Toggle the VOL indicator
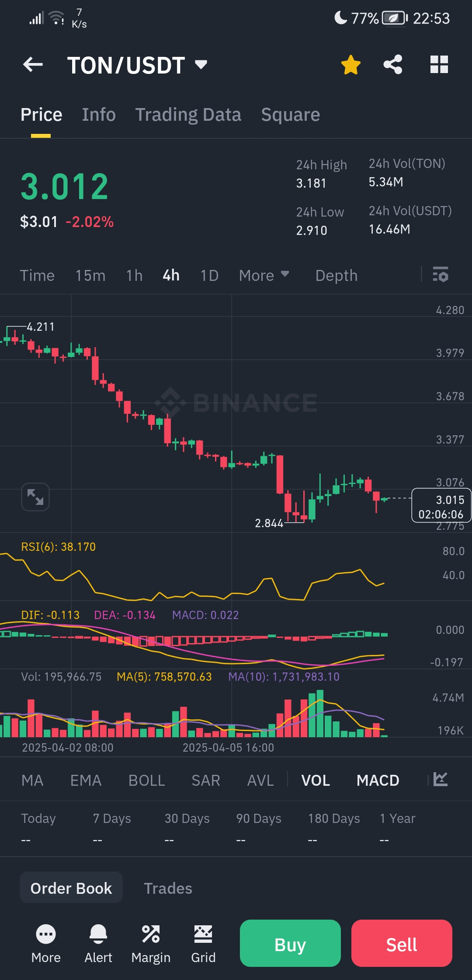Viewport: 472px width, 980px height. (316, 780)
